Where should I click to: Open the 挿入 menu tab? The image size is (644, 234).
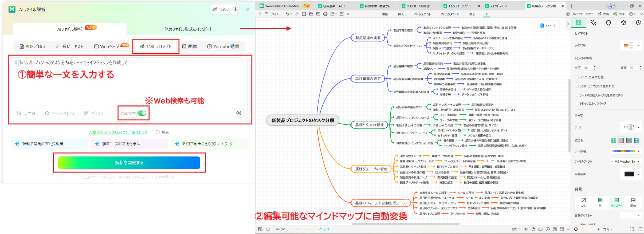click(401, 14)
